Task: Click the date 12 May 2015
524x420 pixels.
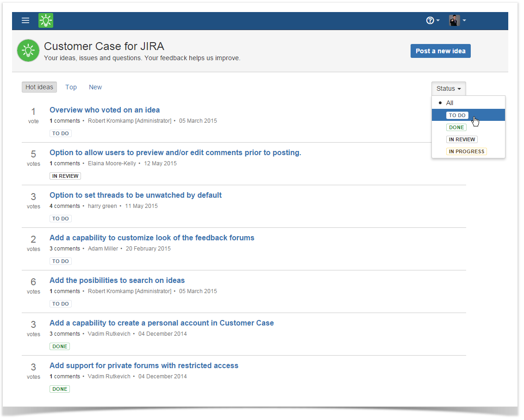Action: pos(161,163)
